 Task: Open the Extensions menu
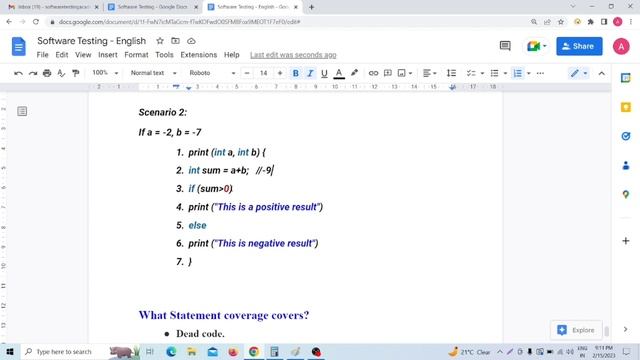(199, 55)
